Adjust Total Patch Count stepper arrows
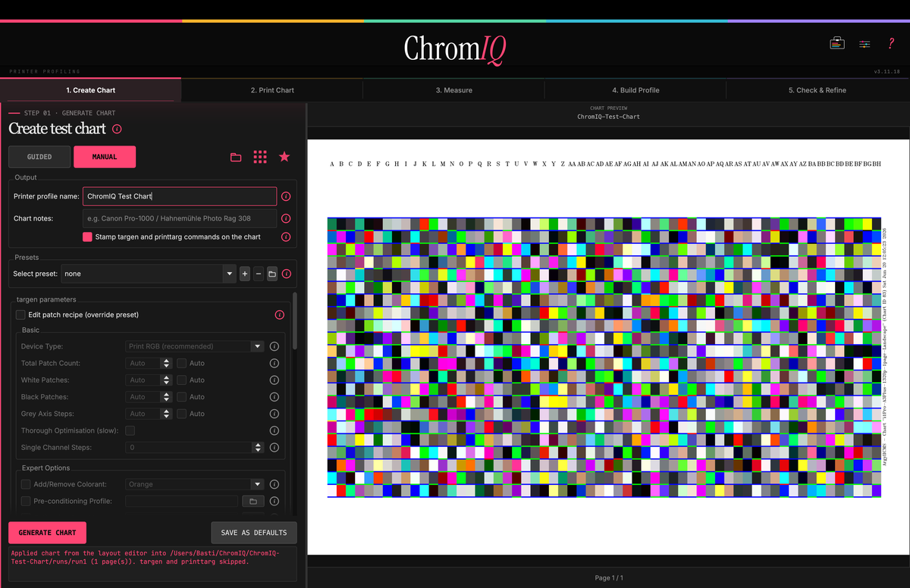910x588 pixels. (x=167, y=363)
